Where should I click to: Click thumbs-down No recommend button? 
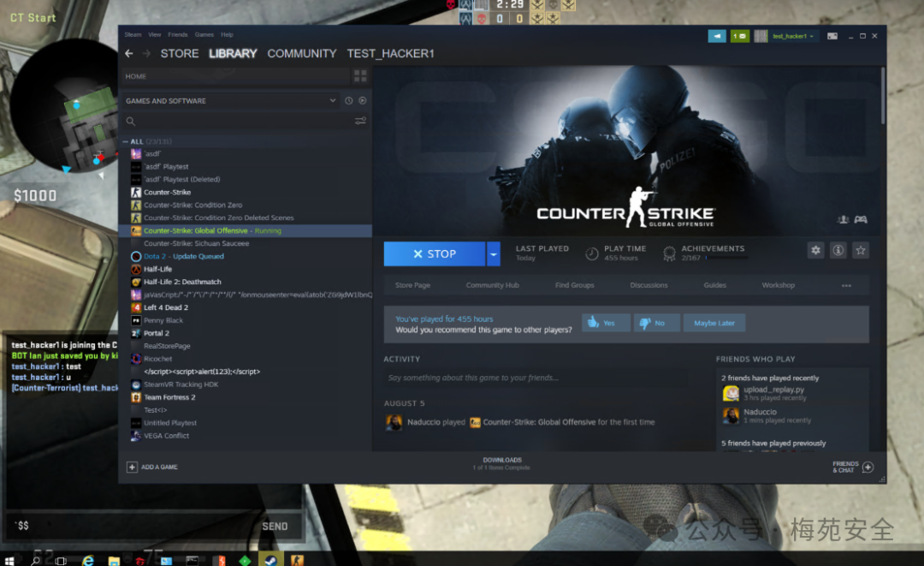(656, 323)
